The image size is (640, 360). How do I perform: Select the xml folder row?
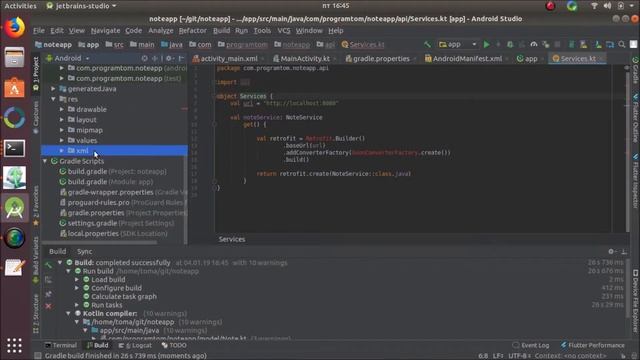click(114, 151)
